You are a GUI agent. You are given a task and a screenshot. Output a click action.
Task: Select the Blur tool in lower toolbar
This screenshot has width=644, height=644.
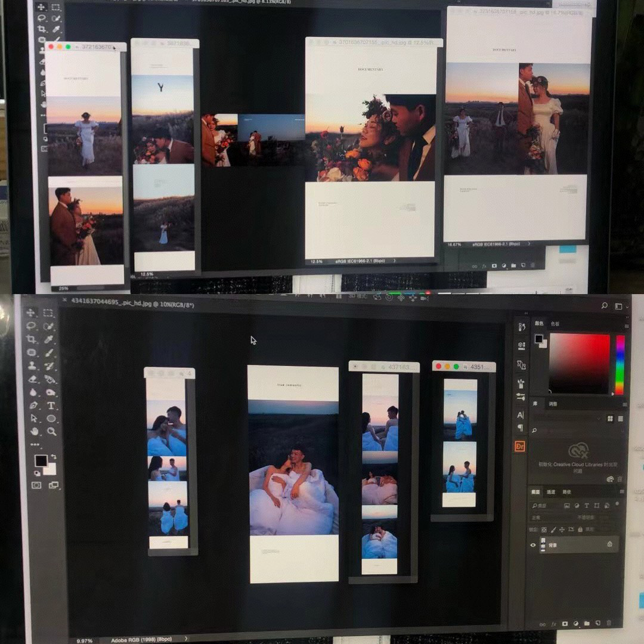click(32, 392)
